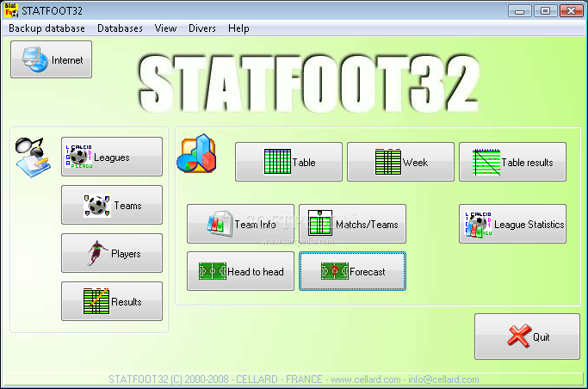Click the League Statistics icon
Viewport: 588px width, 389px height.
point(479,225)
